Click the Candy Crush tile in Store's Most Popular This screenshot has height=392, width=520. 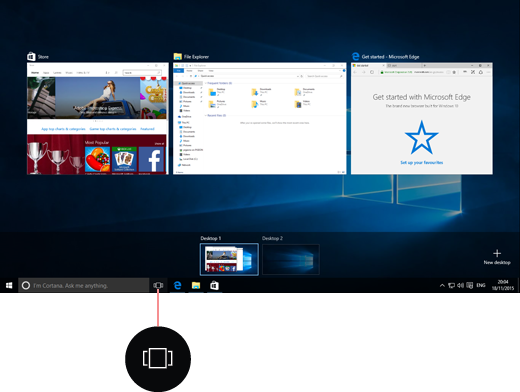coord(98,160)
